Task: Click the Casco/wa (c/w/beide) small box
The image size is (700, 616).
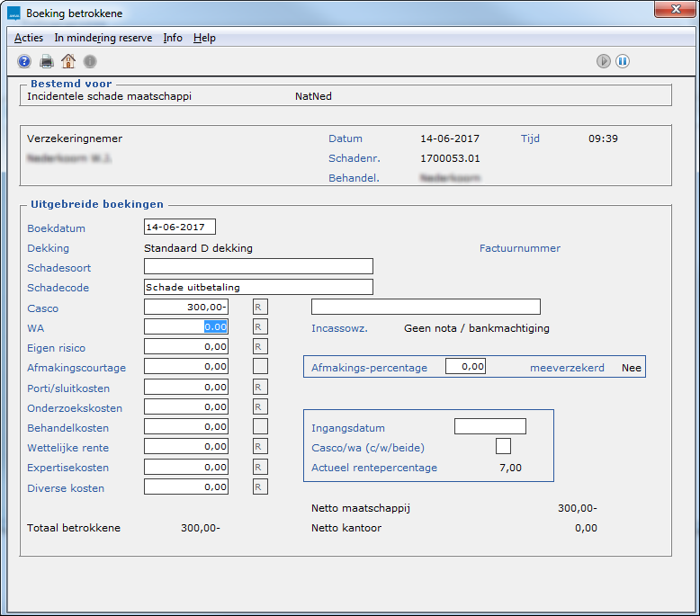Action: pyautogui.click(x=503, y=446)
